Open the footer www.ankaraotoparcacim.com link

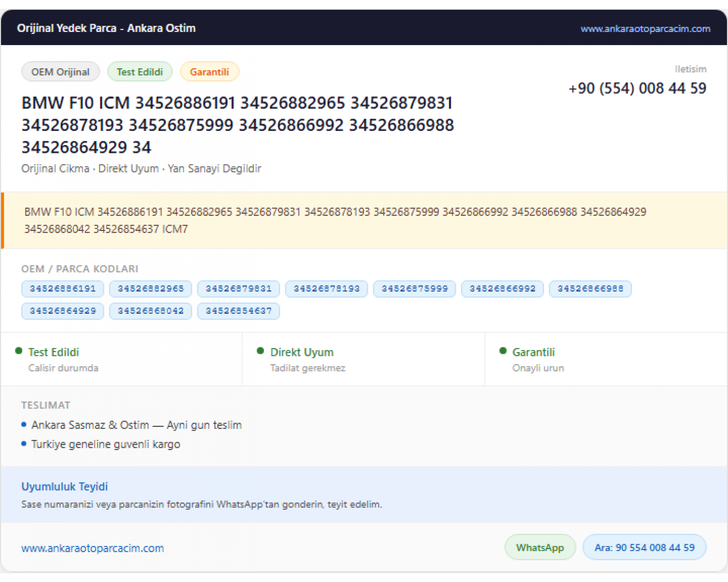click(93, 548)
